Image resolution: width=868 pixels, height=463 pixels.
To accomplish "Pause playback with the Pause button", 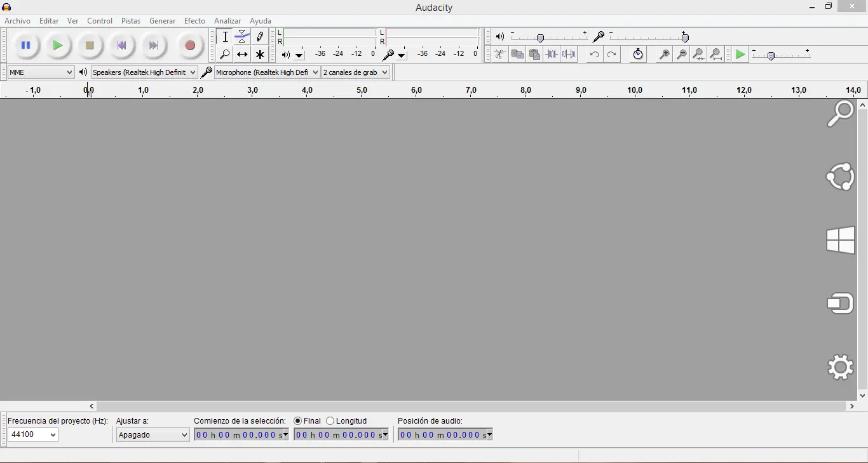I will (26, 46).
